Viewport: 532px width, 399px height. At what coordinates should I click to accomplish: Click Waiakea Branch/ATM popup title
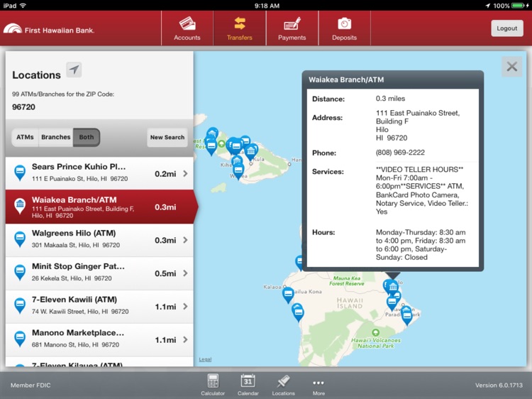346,80
